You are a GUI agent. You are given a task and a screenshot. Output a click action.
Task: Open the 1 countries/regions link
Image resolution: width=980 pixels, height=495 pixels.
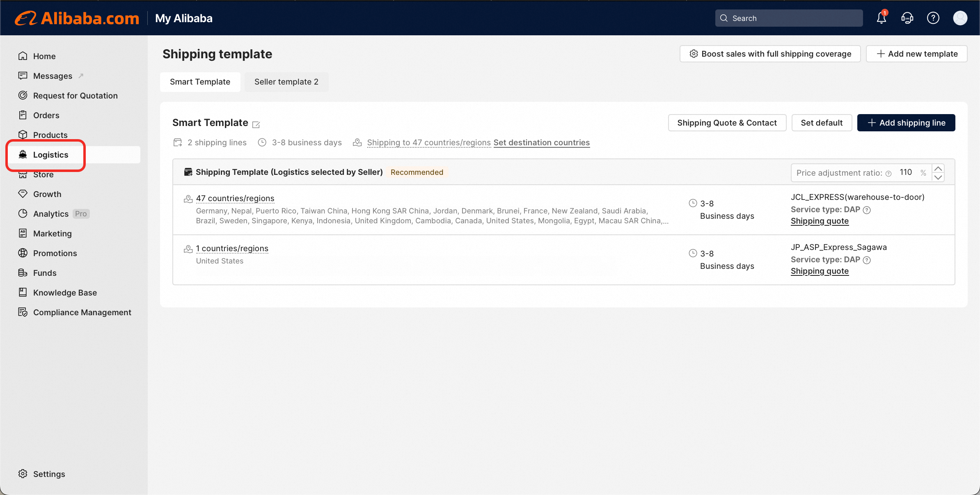232,248
